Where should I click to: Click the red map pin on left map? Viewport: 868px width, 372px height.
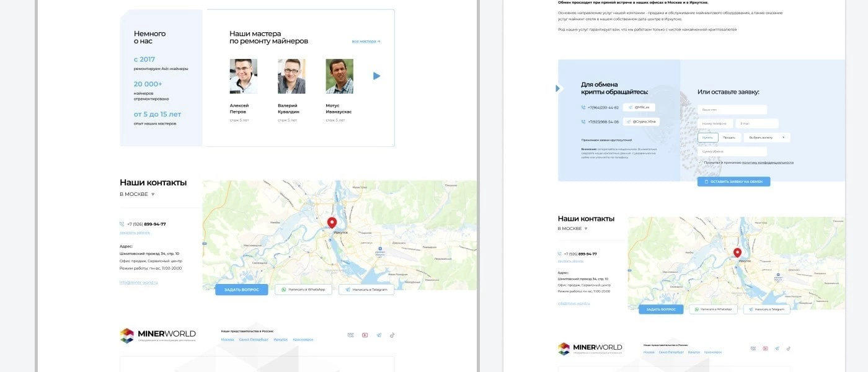(332, 223)
